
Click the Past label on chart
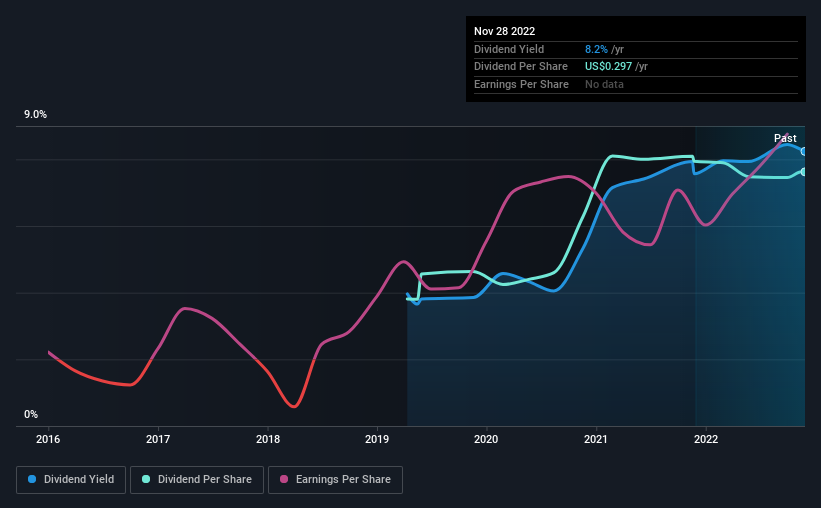[785, 138]
